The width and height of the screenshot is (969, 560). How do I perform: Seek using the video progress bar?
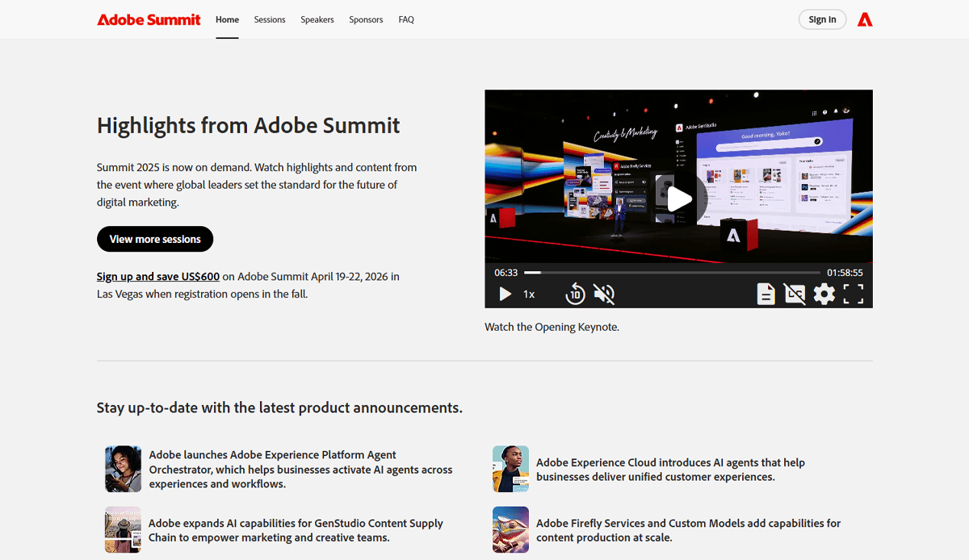point(670,272)
